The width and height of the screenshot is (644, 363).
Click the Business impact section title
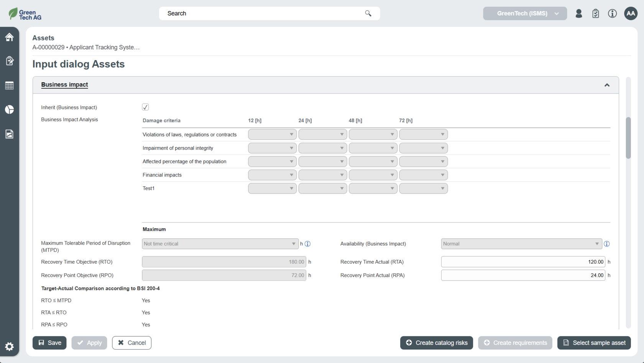64,85
